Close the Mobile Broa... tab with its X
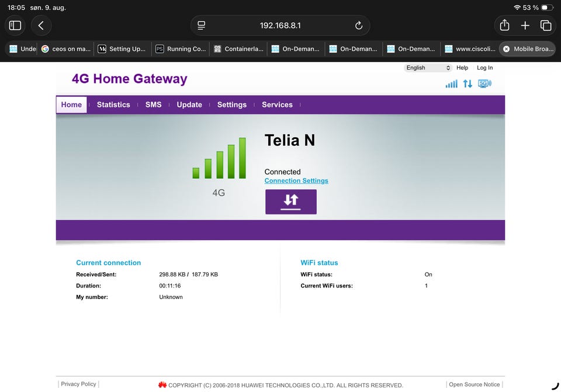 point(506,49)
